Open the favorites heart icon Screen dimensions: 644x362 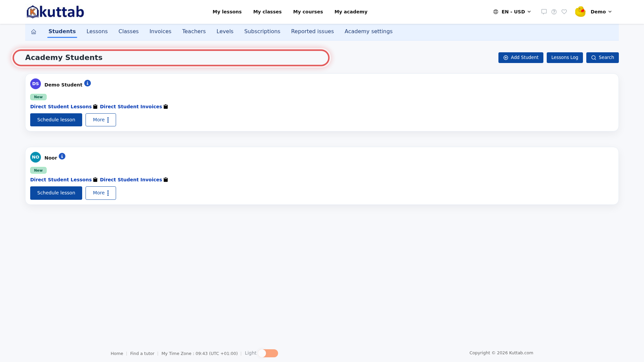[x=564, y=12]
